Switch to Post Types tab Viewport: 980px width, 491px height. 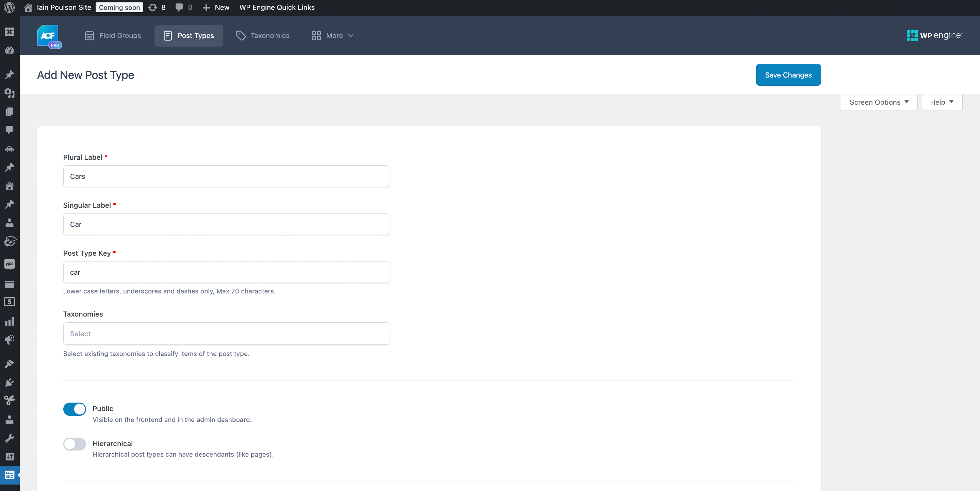(x=189, y=36)
